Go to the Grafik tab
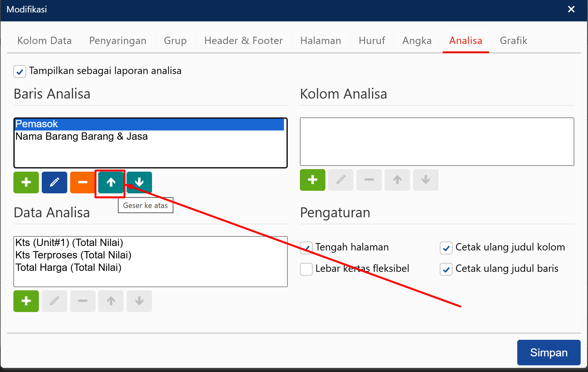This screenshot has height=372, width=588. point(513,41)
